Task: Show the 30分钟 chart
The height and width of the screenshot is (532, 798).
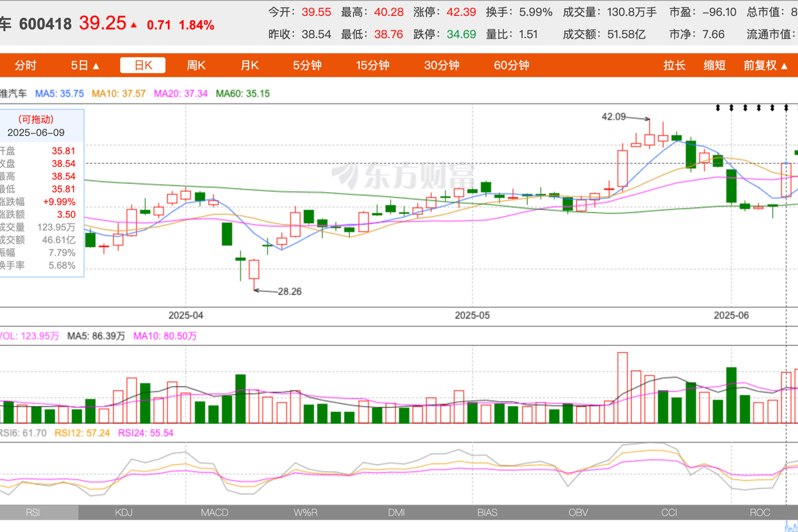Action: (442, 66)
